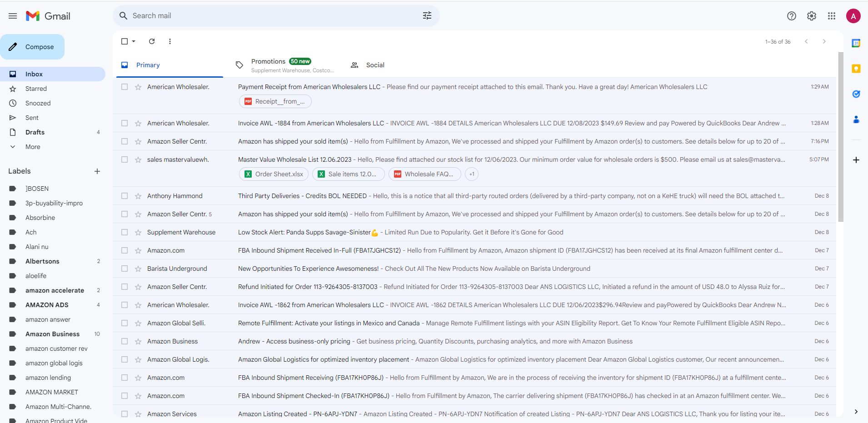Select the Remote Fulfillment email checkbox
868x423 pixels.
pyautogui.click(x=125, y=323)
